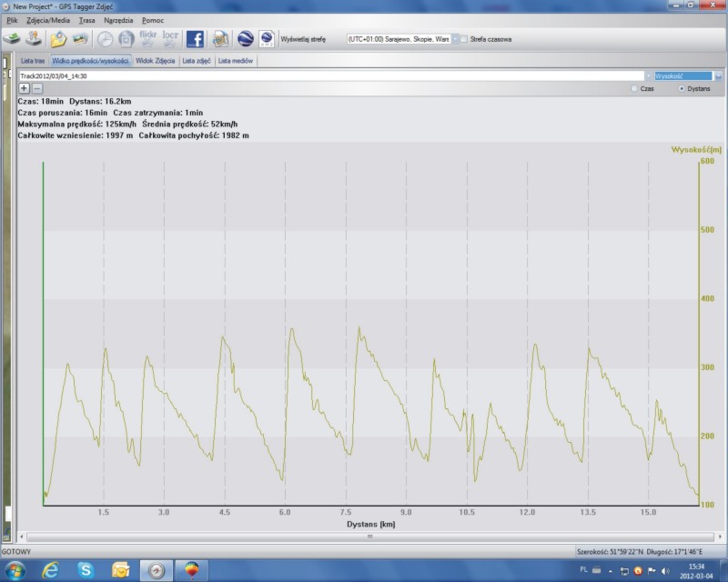728x582 pixels.
Task: Switch to the Lista tras tab
Action: coord(33,61)
